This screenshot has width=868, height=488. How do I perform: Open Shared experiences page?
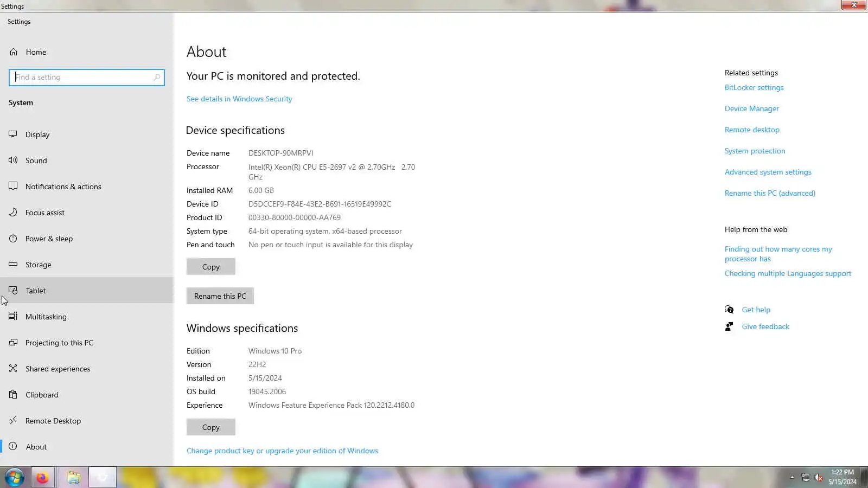87,369
